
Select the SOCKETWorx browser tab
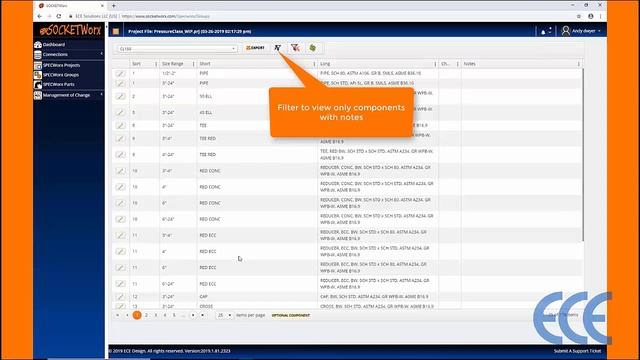pyautogui.click(x=71, y=6)
